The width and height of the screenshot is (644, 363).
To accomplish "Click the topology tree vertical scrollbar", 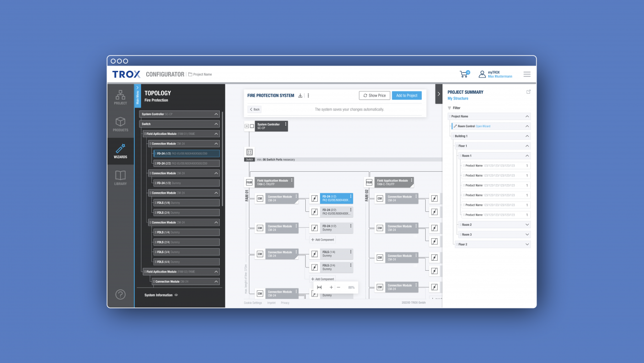I will [223, 159].
